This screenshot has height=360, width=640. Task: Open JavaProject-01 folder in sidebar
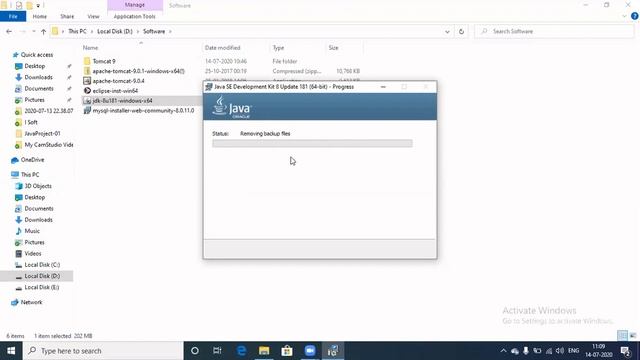42,133
